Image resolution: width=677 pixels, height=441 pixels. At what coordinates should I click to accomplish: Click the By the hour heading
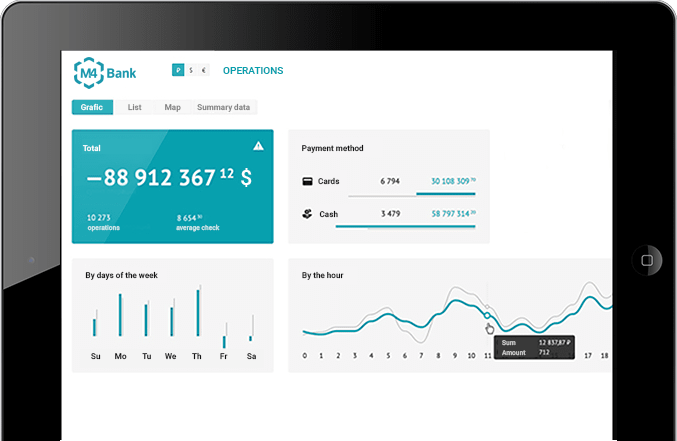click(x=323, y=275)
